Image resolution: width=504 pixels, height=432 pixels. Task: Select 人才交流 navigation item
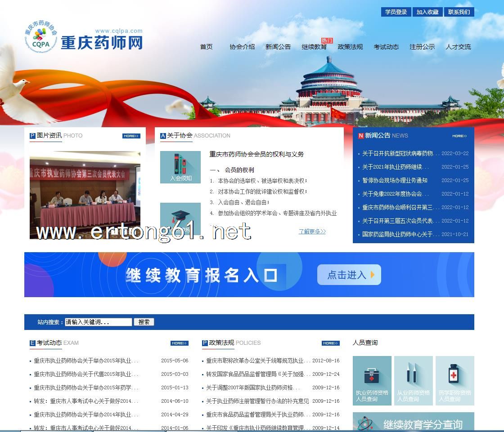[458, 47]
